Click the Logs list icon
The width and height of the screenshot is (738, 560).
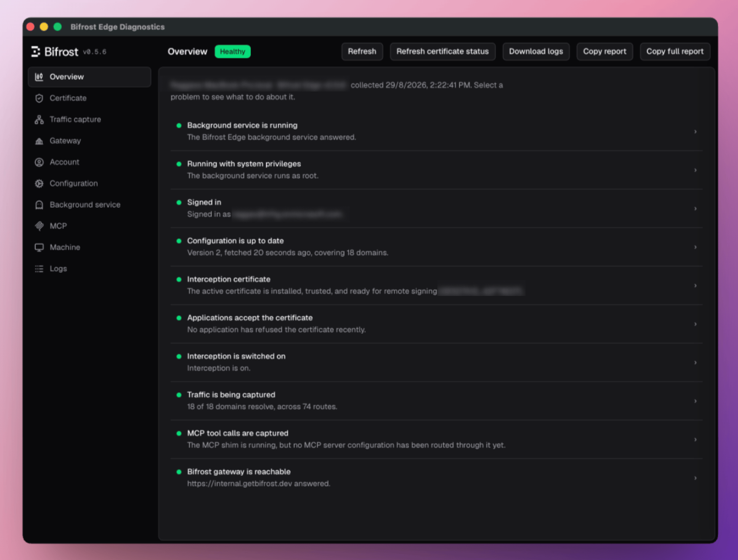[x=39, y=269]
